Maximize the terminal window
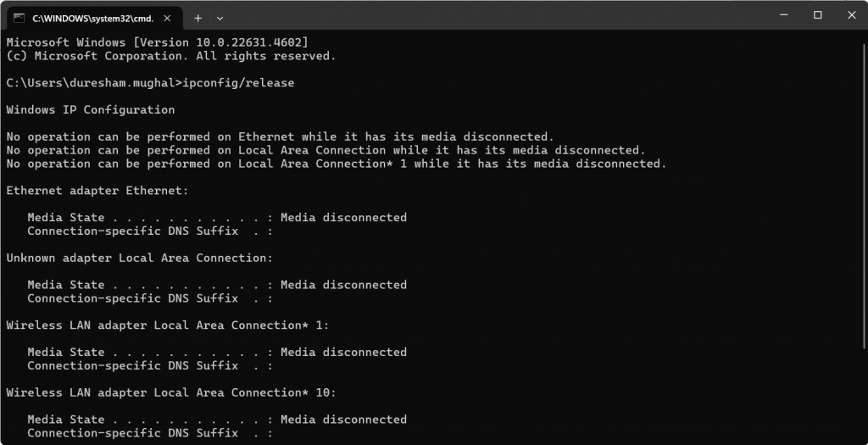 point(818,15)
